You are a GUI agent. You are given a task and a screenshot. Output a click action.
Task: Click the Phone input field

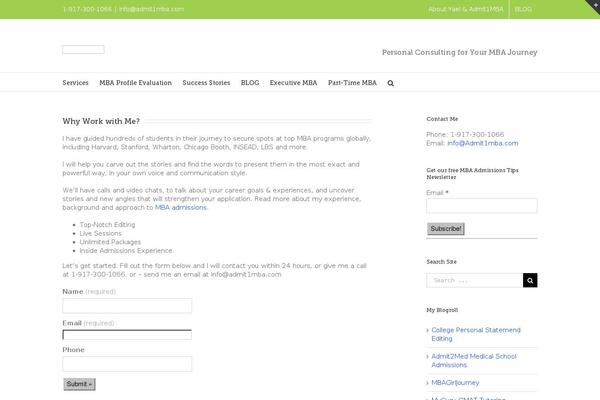127,364
